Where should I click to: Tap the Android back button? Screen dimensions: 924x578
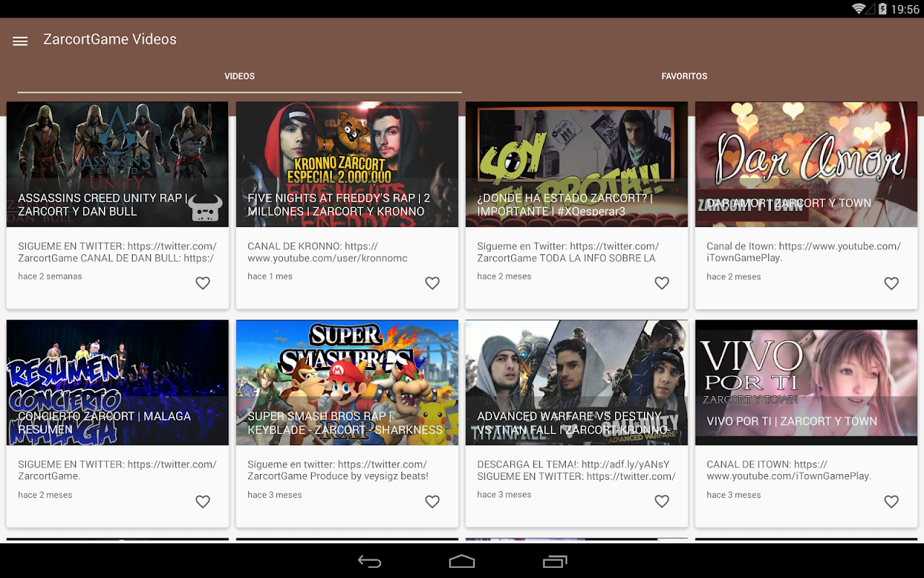370,561
